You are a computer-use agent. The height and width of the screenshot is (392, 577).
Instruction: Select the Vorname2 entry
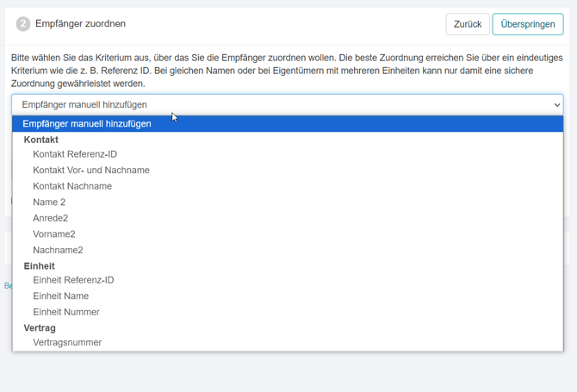click(x=54, y=234)
